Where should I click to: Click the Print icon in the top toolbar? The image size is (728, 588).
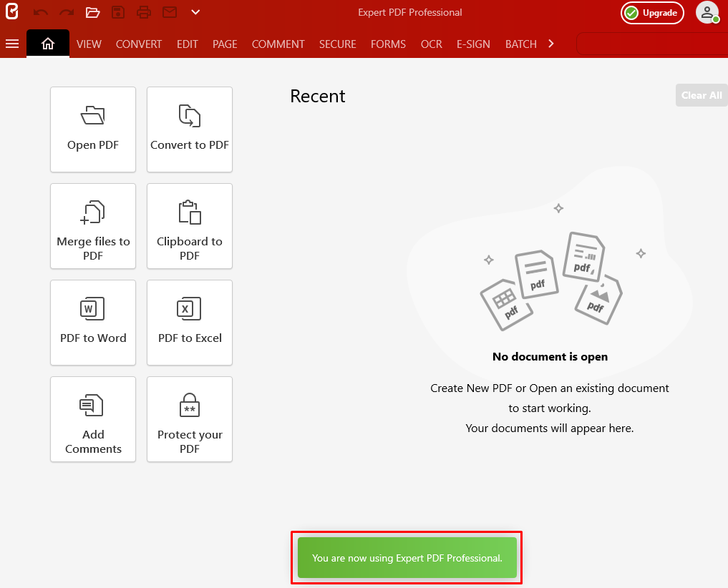click(144, 13)
